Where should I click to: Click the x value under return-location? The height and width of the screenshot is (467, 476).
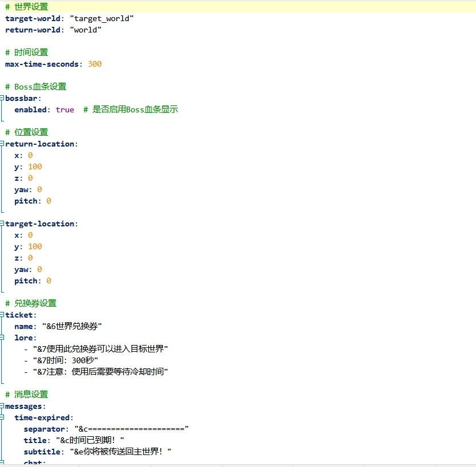point(30,156)
